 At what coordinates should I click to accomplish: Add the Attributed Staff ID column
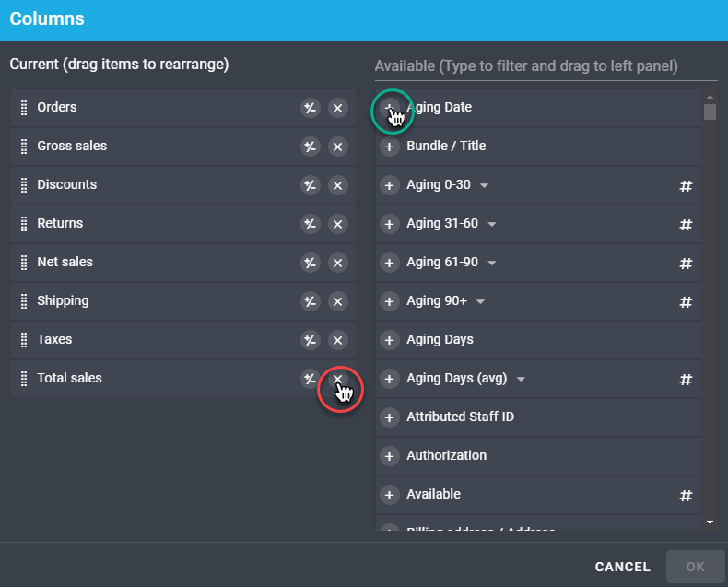click(390, 417)
